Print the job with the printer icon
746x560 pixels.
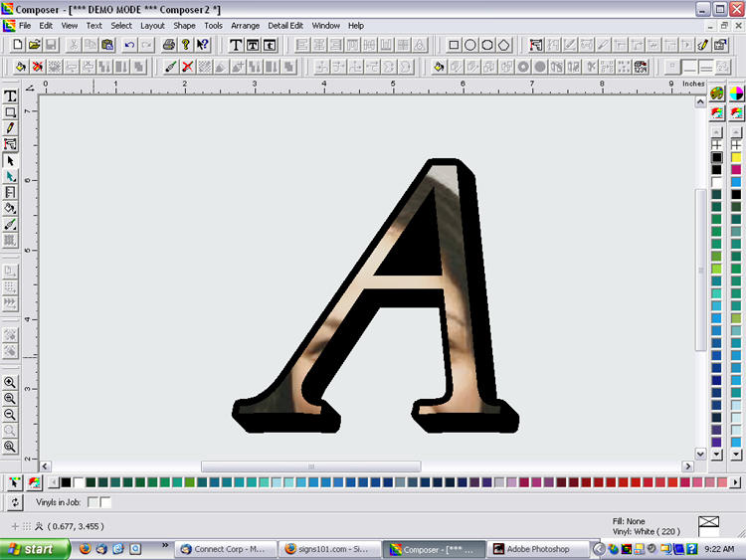click(168, 45)
